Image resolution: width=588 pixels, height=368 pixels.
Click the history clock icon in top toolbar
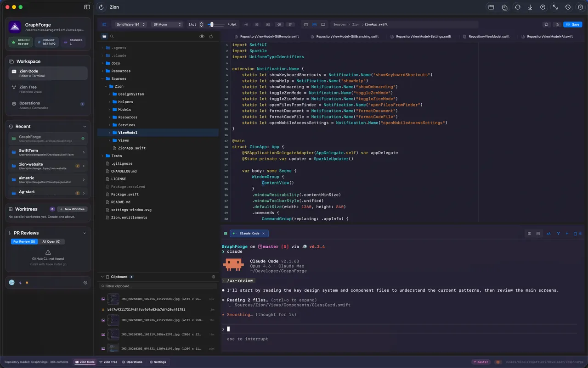[568, 7]
